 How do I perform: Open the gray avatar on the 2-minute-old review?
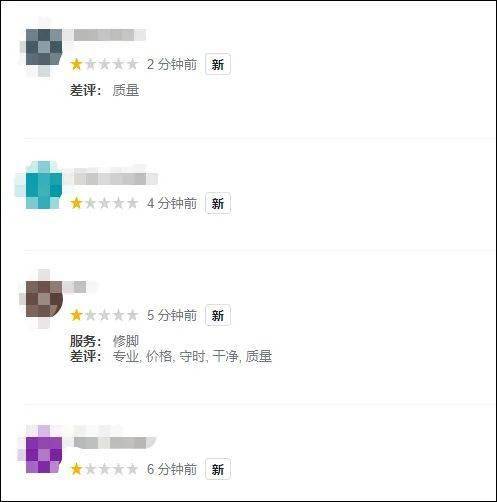tap(44, 47)
